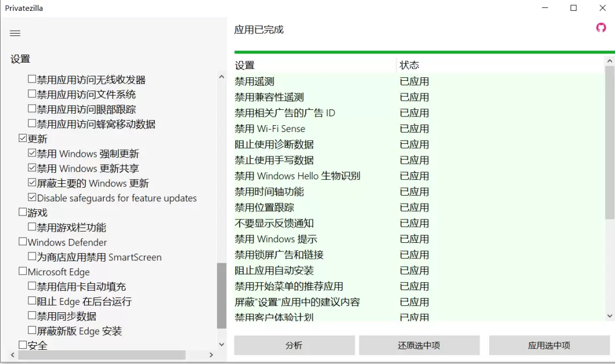Select the 阻止应用自动安装 row
The height and width of the screenshot is (364, 615).
coord(419,270)
